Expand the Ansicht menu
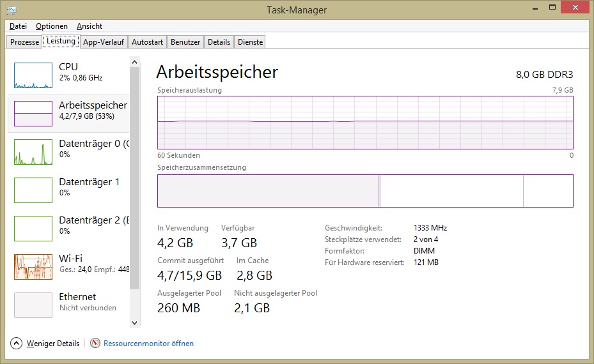The height and width of the screenshot is (364, 594). point(90,26)
